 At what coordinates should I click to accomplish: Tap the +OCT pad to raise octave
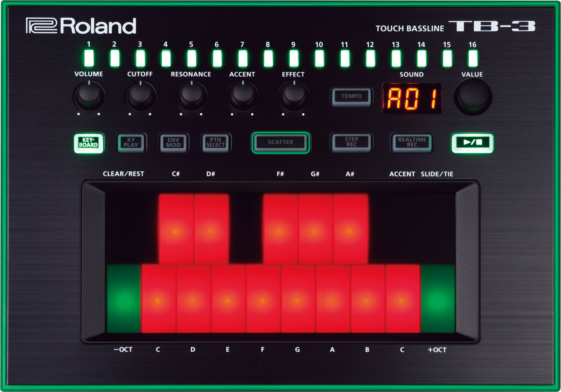[x=438, y=299]
